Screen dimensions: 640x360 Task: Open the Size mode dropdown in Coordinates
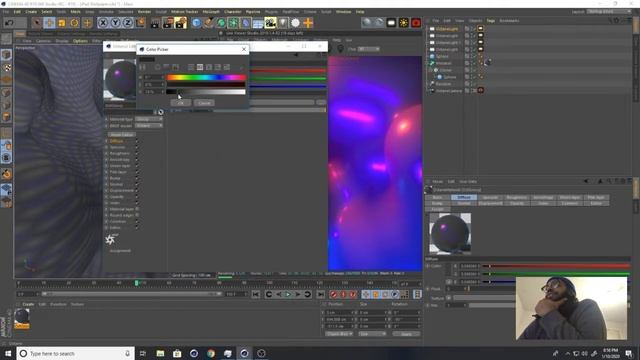coord(371,334)
